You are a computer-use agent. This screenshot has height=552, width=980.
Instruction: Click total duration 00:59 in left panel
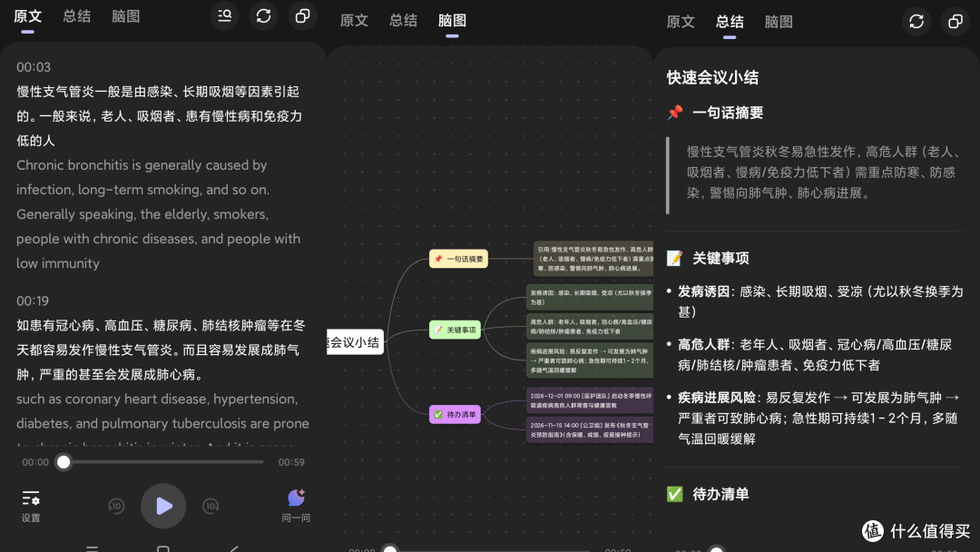coord(291,462)
